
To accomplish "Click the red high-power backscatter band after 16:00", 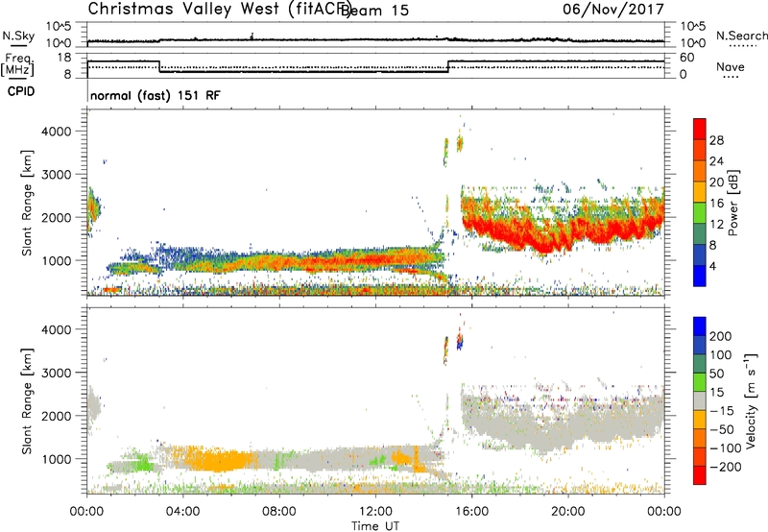I will click(x=564, y=232).
